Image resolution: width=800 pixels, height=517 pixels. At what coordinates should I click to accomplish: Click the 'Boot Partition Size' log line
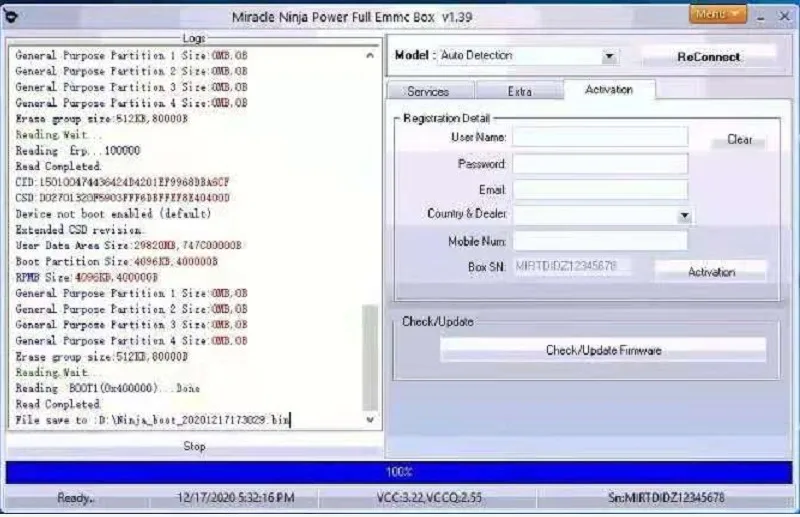pos(116,261)
